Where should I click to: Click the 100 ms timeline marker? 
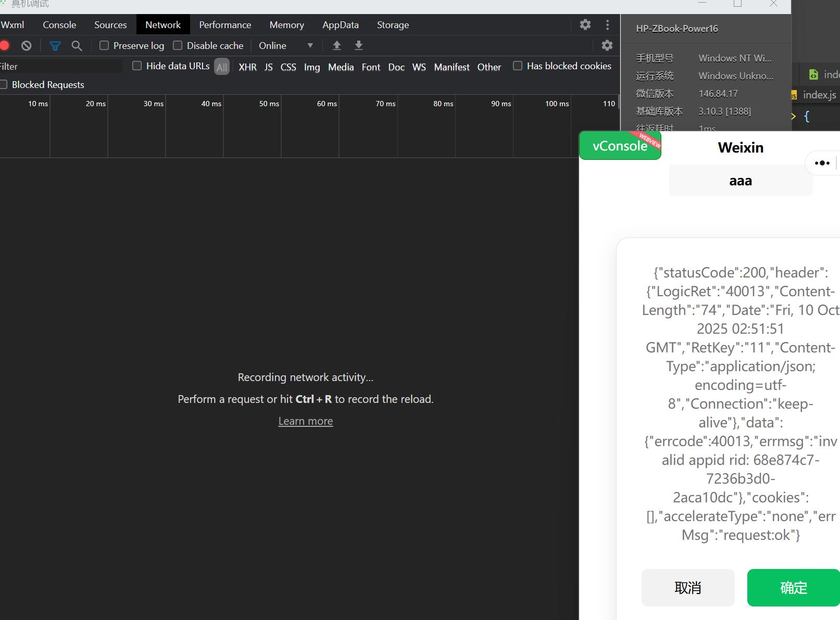[557, 104]
